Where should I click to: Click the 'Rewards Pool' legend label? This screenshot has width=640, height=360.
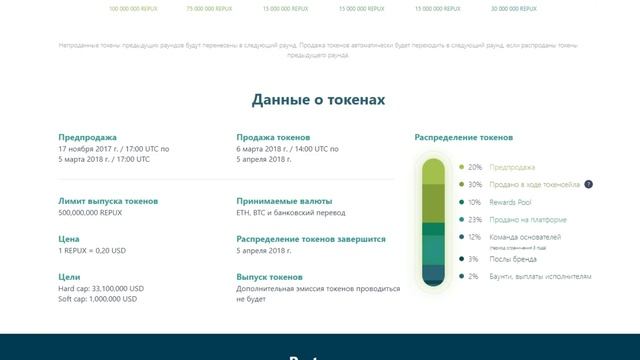[x=510, y=202]
